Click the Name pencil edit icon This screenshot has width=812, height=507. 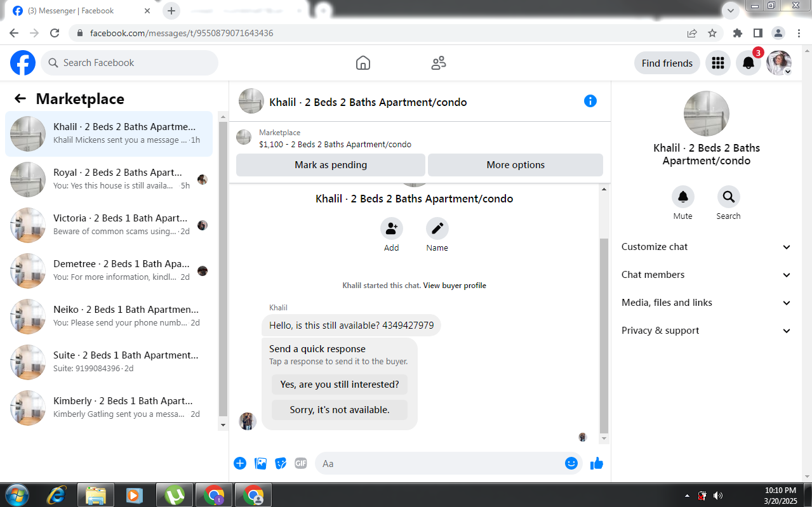click(x=437, y=228)
